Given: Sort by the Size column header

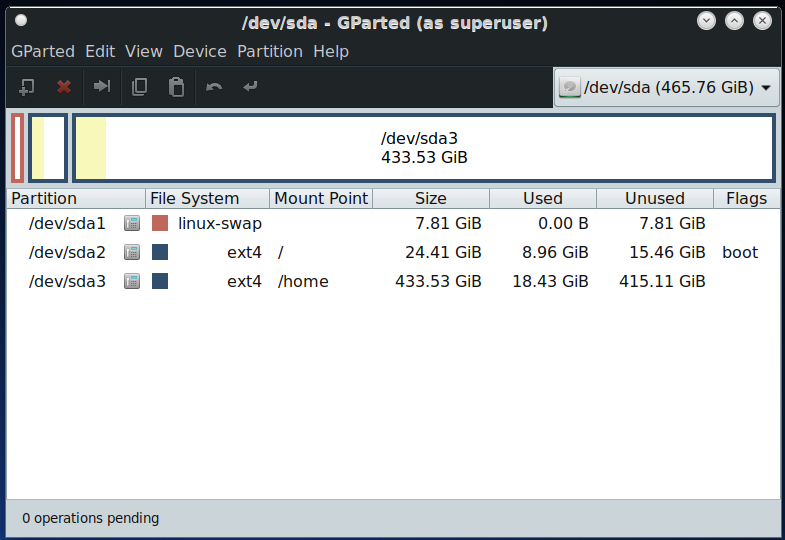Looking at the screenshot, I should tap(431, 199).
